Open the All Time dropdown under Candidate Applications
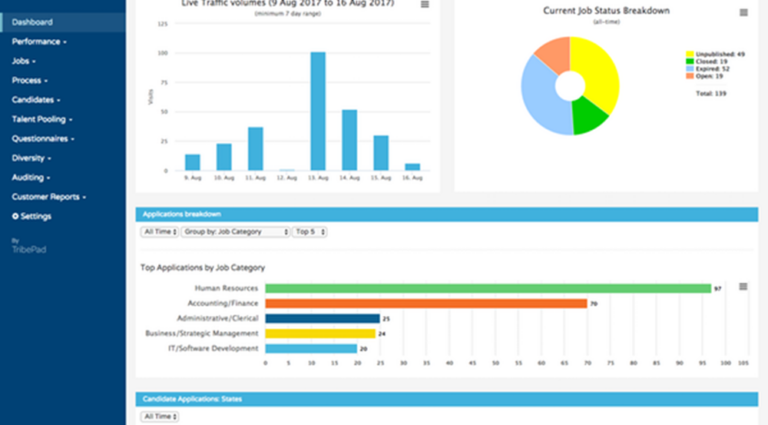 coord(160,416)
